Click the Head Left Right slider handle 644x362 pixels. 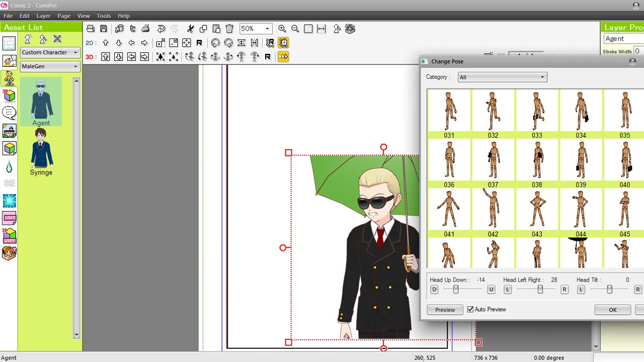click(x=540, y=289)
